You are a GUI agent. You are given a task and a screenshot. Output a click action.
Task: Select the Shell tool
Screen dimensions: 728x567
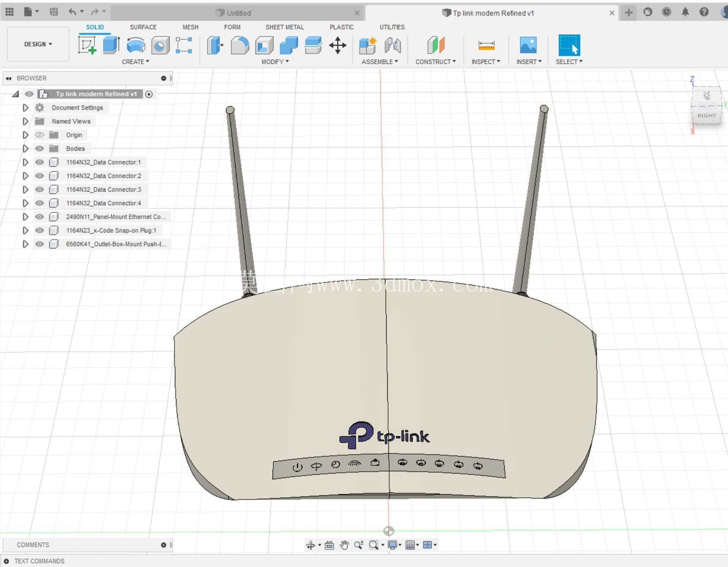(x=264, y=45)
